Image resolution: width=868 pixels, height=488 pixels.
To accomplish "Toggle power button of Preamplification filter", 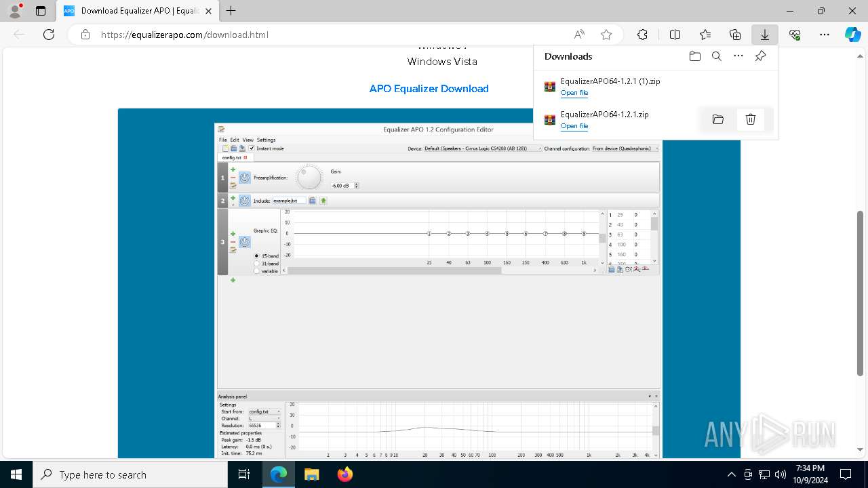I will (245, 178).
